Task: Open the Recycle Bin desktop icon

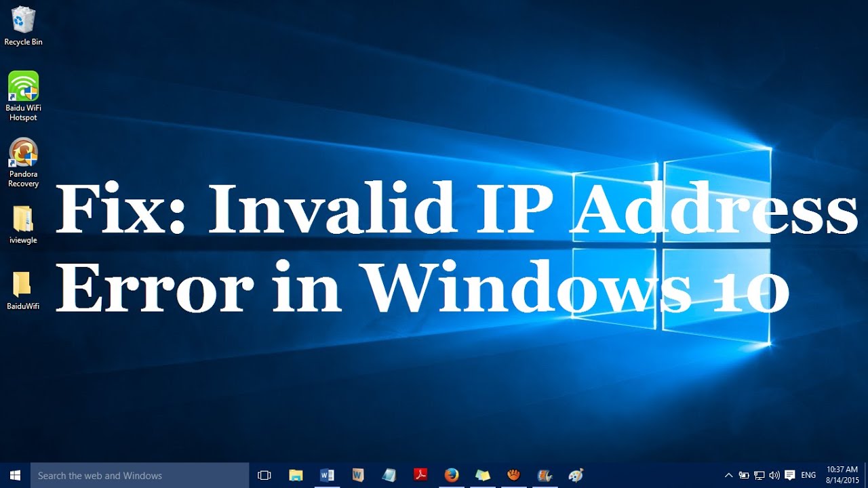Action: click(x=23, y=26)
